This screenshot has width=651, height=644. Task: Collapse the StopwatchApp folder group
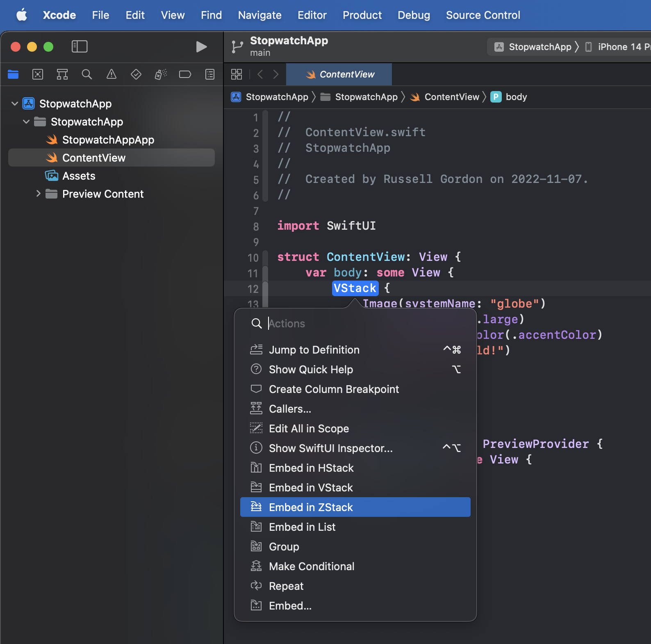click(x=26, y=122)
